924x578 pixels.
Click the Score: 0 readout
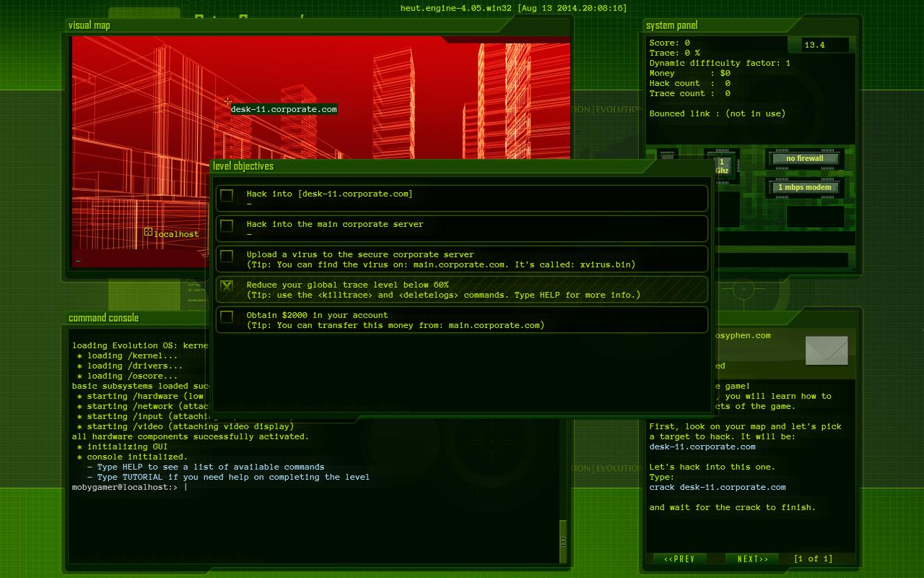coord(670,43)
